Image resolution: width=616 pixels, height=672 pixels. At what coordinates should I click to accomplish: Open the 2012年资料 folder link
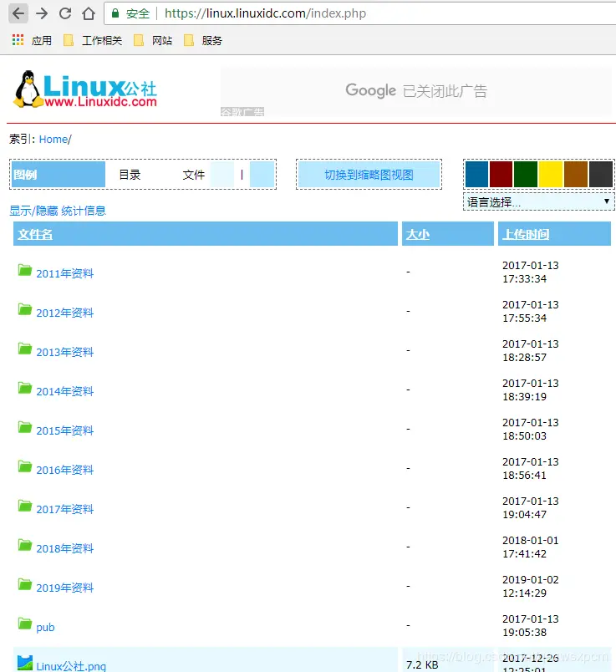[64, 313]
